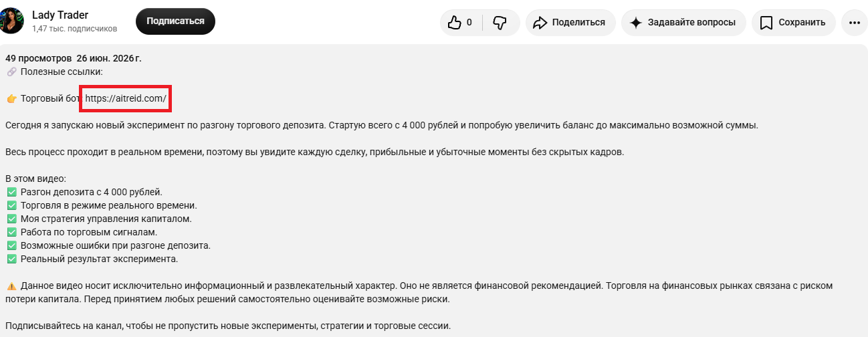Screen dimensions: 868x337
Task: Click the Lady Trader channel avatar
Action: pyautogui.click(x=12, y=21)
